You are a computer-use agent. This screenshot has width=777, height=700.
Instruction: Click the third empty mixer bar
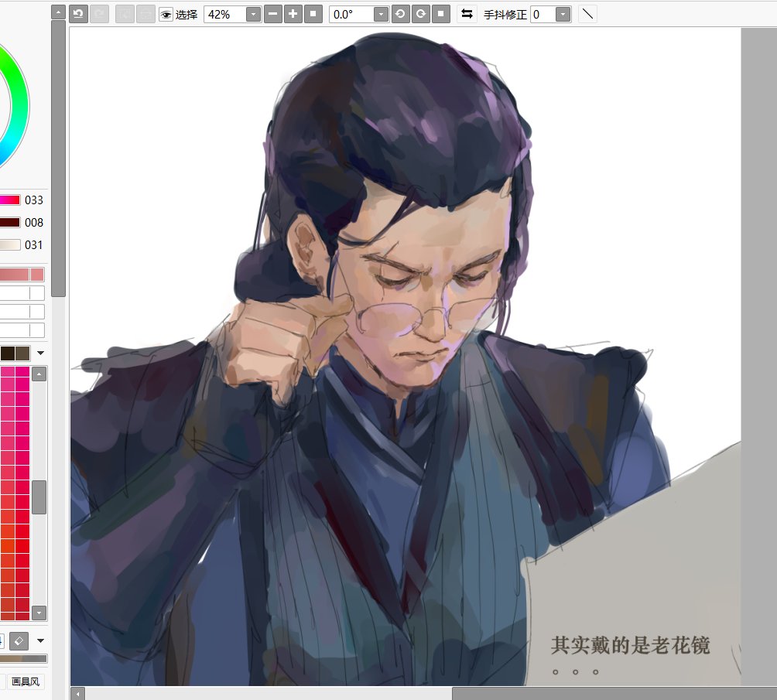click(x=22, y=330)
